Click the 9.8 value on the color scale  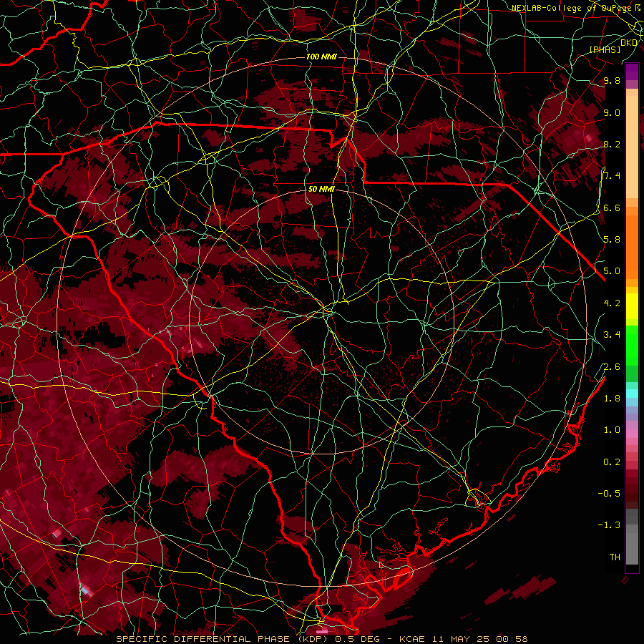pyautogui.click(x=612, y=80)
